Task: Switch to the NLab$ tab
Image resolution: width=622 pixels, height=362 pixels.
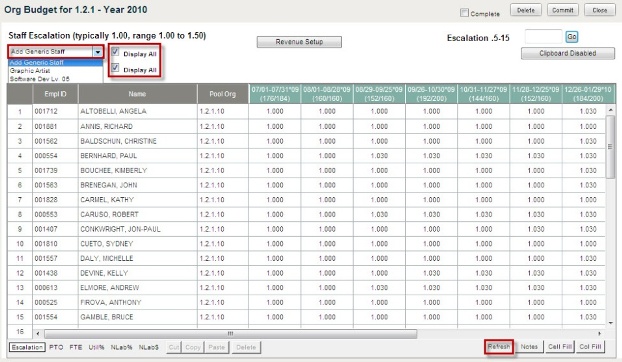Action: pyautogui.click(x=149, y=347)
